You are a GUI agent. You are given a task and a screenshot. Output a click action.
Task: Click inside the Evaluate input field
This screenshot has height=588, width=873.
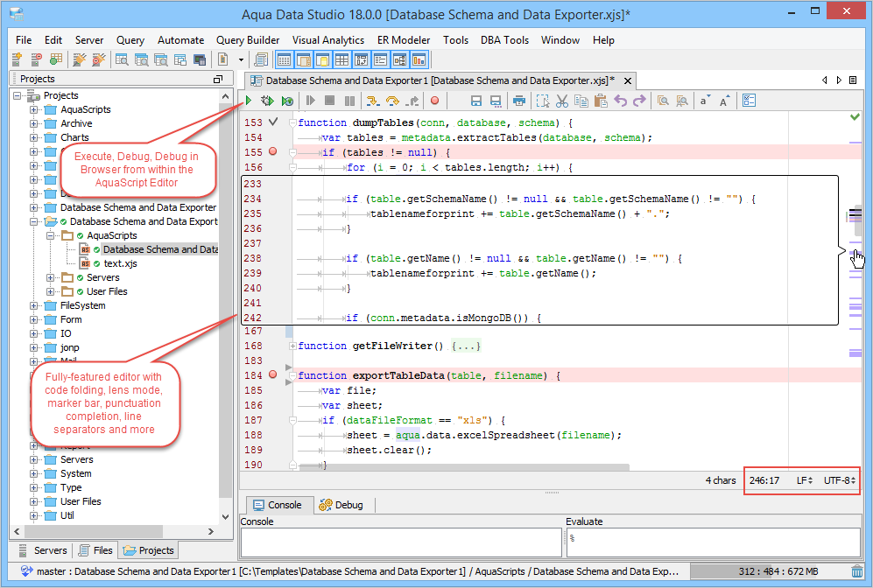point(715,542)
